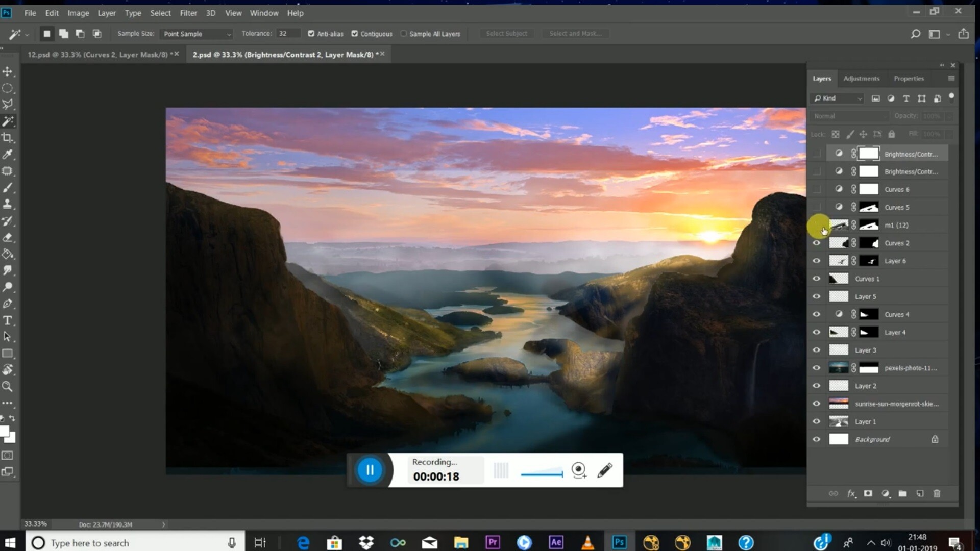Click the share image icon
980x551 pixels.
coord(963,34)
